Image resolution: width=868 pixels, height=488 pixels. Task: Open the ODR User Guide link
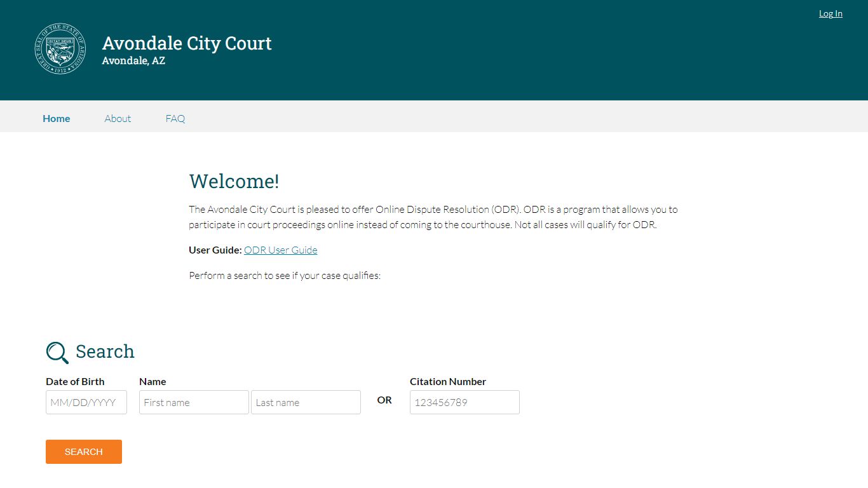pyautogui.click(x=281, y=250)
